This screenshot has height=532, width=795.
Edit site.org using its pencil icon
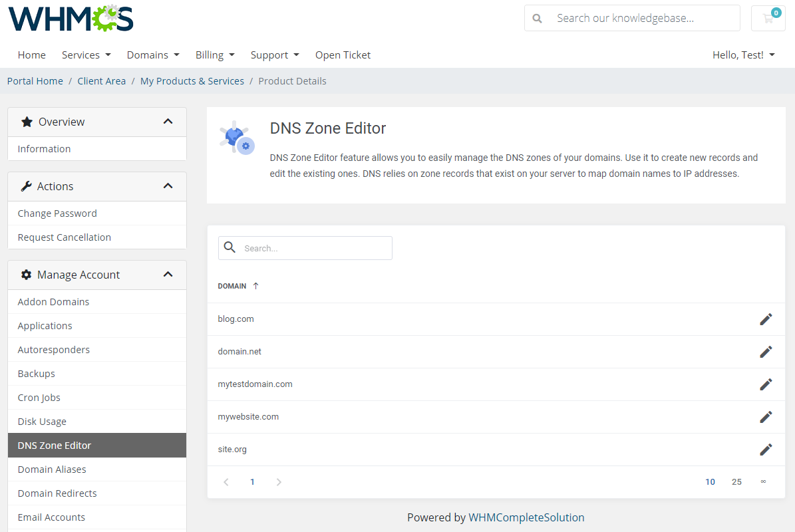tap(766, 449)
